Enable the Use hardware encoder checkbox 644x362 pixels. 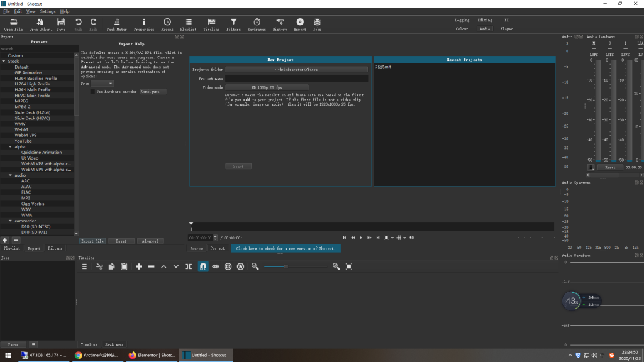coord(92,92)
